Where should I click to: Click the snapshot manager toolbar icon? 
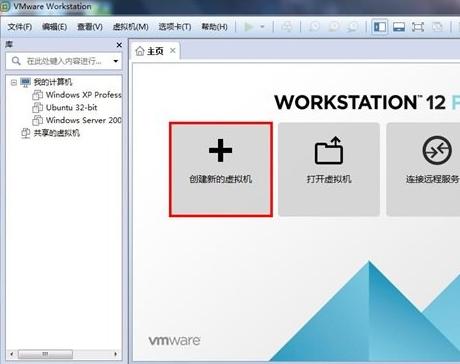353,27
